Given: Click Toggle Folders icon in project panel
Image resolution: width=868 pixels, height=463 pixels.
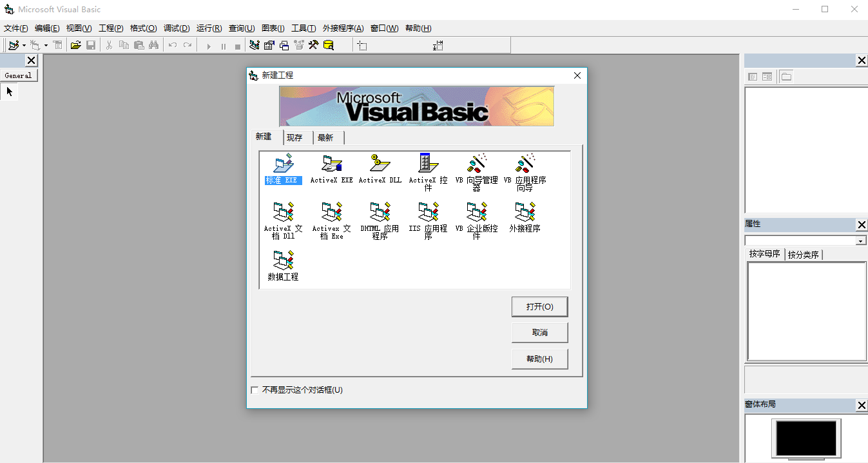Looking at the screenshot, I should [x=786, y=77].
